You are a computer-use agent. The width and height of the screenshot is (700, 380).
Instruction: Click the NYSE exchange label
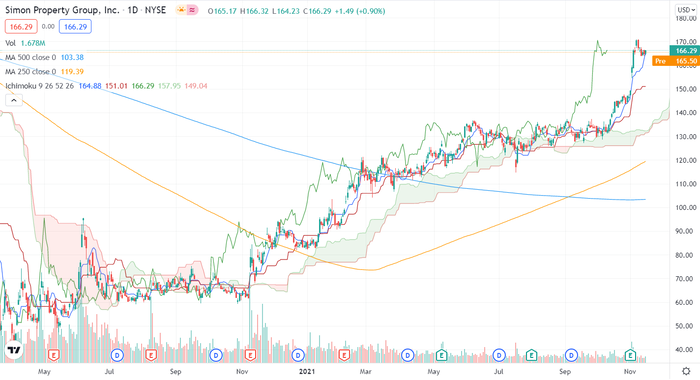pyautogui.click(x=155, y=10)
